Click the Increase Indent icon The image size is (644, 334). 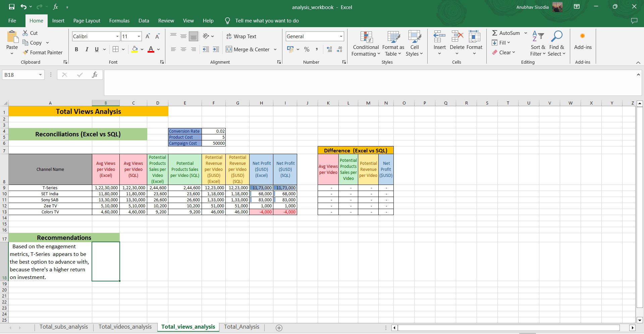216,49
